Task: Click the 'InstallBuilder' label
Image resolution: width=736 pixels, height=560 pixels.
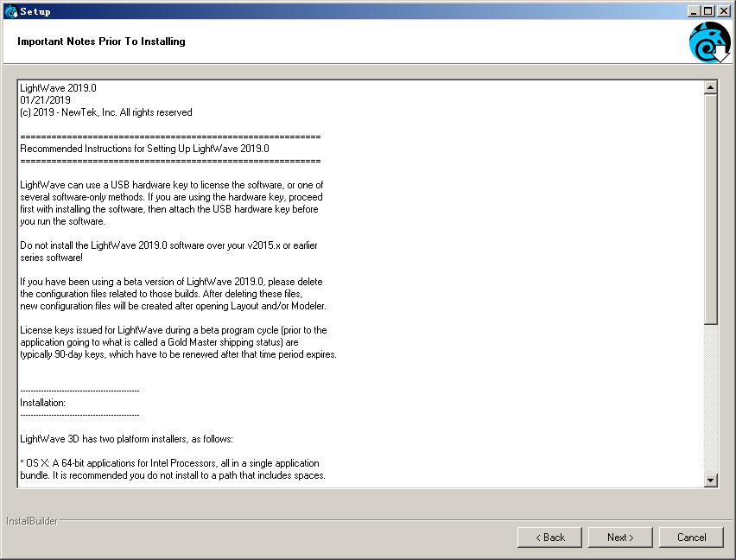Action: coord(32,521)
